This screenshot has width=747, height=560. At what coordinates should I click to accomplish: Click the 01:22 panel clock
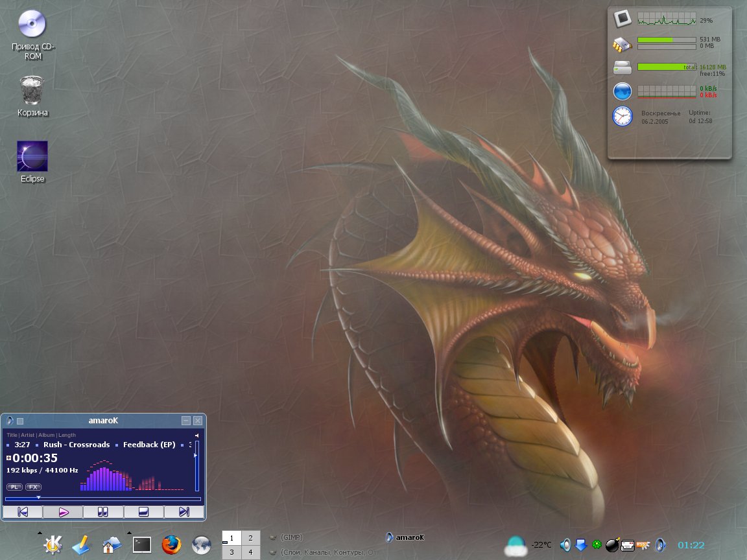point(691,545)
